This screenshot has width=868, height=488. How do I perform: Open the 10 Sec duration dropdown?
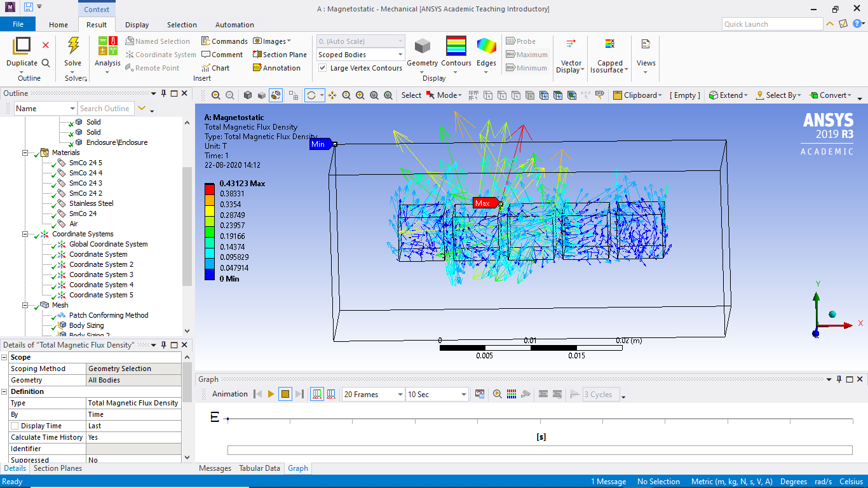437,395
